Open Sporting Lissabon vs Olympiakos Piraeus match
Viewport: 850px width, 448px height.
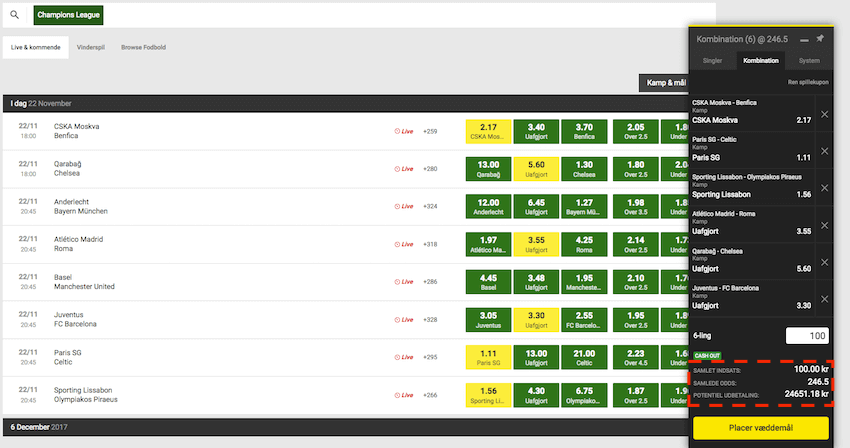[x=86, y=394]
